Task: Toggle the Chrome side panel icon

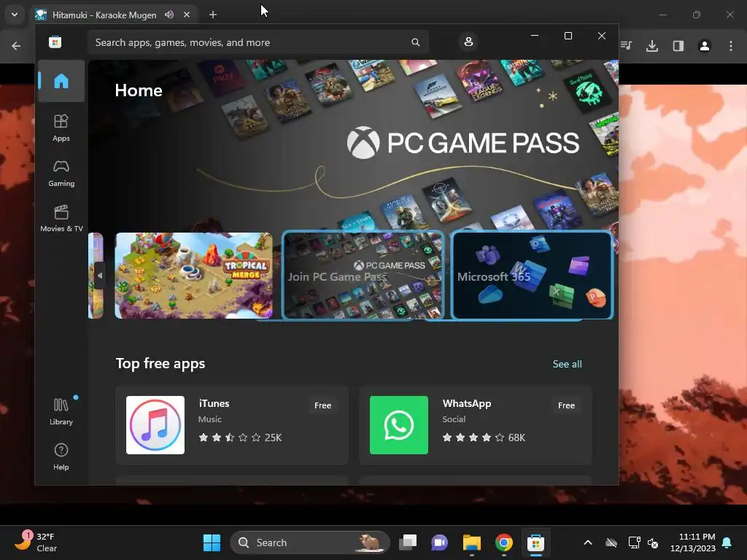Action: (678, 46)
